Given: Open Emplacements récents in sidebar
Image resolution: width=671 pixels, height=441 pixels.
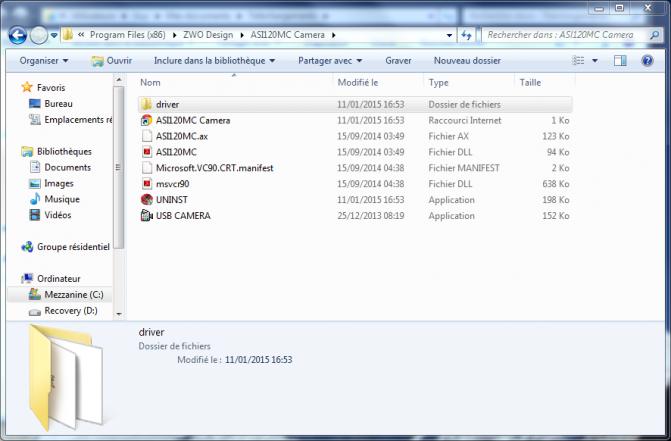Looking at the screenshot, I should click(x=78, y=120).
